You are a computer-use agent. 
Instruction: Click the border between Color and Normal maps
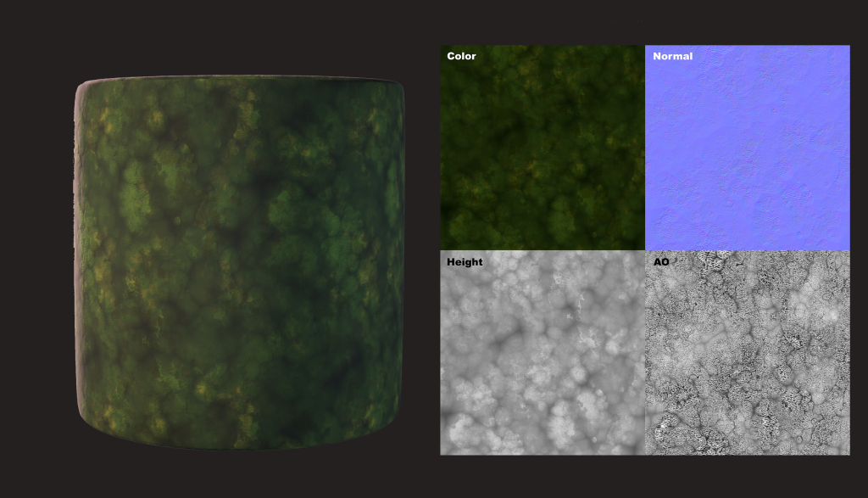click(x=645, y=148)
